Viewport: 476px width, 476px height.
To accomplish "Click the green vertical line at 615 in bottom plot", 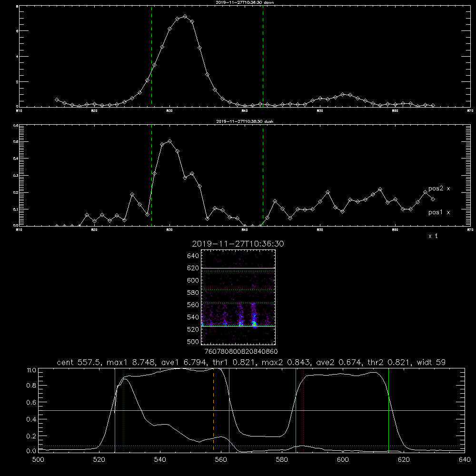I will pyautogui.click(x=388, y=410).
